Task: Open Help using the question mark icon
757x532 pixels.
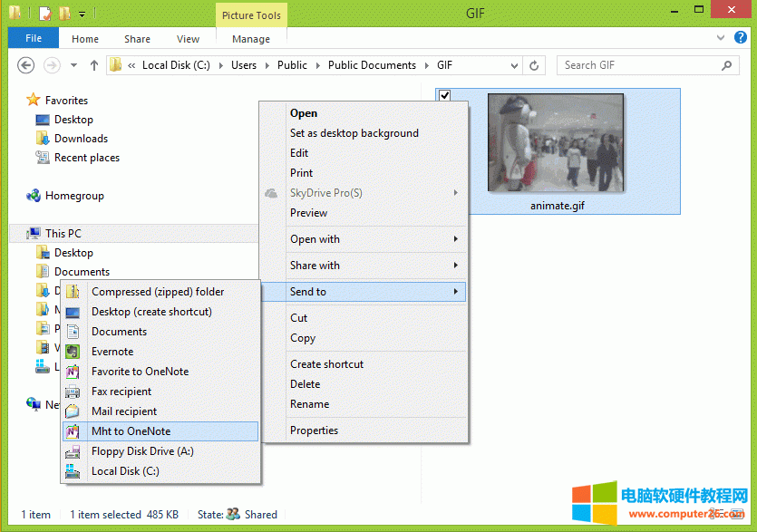Action: (x=741, y=38)
